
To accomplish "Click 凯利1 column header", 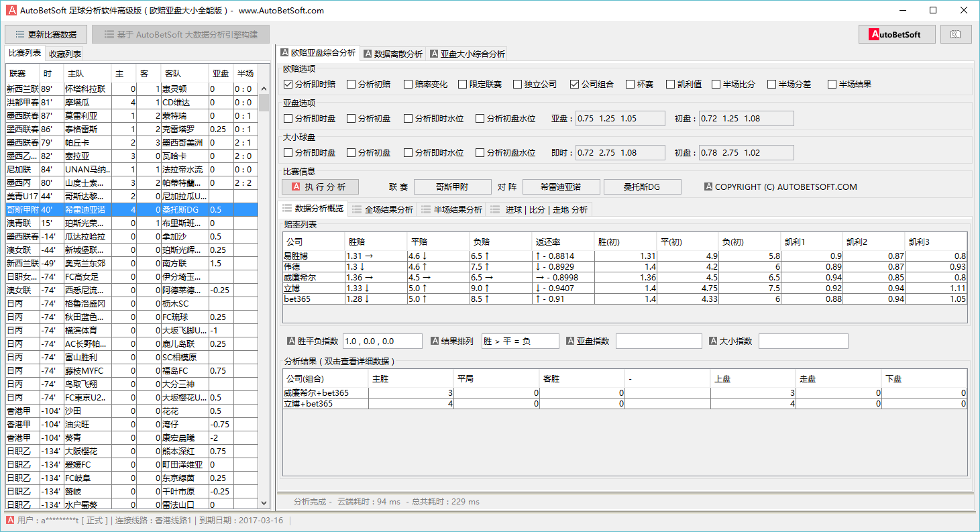I will point(811,242).
